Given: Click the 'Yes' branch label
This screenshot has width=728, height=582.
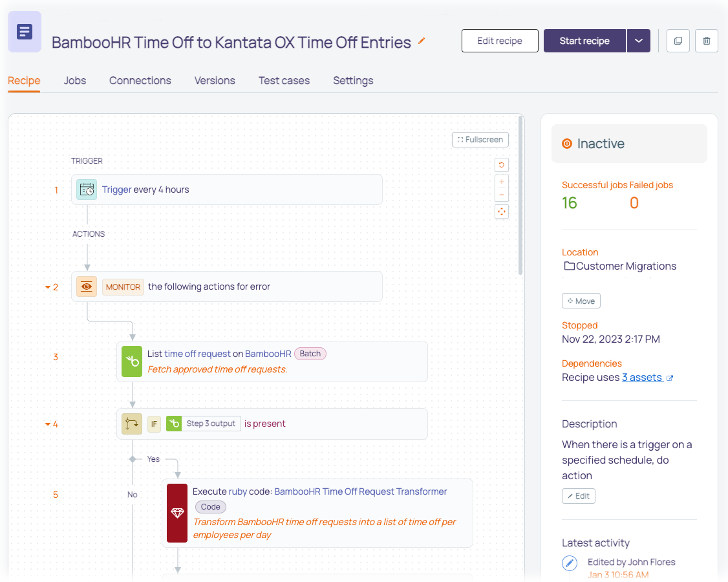Looking at the screenshot, I should tap(153, 459).
